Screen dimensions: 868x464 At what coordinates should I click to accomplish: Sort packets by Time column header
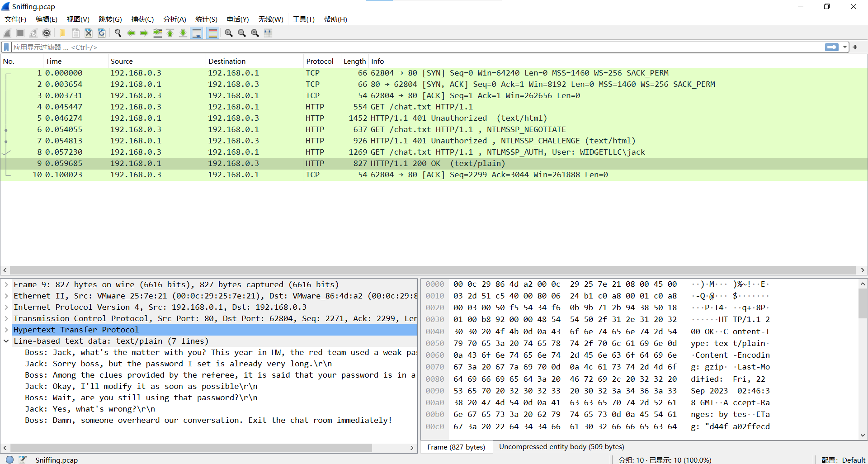click(75, 62)
